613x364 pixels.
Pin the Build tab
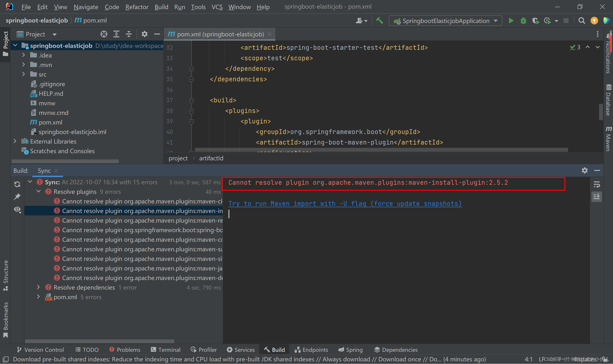click(x=17, y=197)
